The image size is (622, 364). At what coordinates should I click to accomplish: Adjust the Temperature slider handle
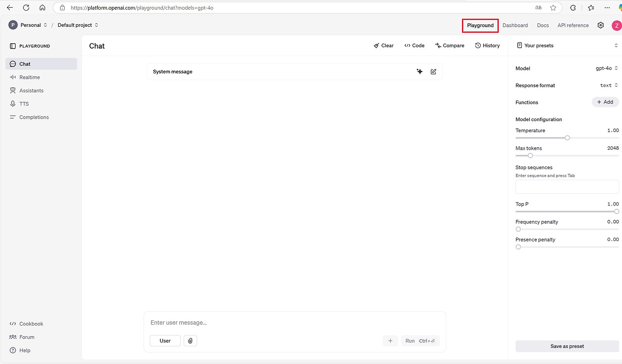(567, 138)
